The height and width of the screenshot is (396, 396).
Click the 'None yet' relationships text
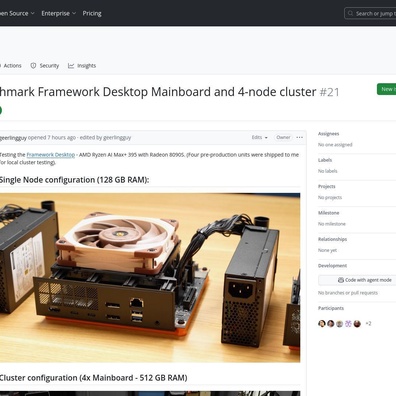(327, 250)
